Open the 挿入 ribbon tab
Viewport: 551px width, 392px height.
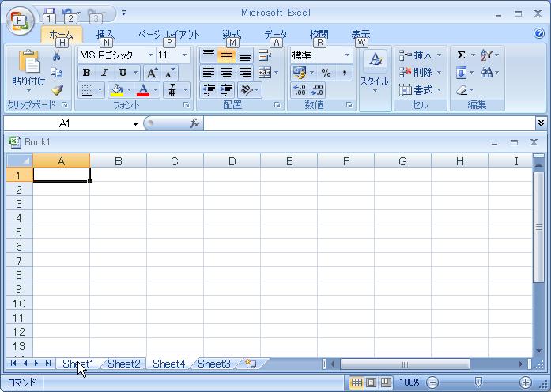(105, 35)
